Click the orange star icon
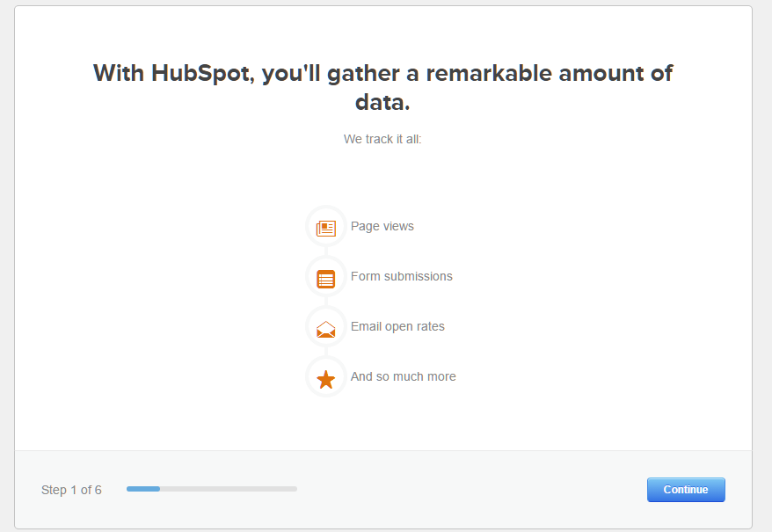 pyautogui.click(x=326, y=379)
